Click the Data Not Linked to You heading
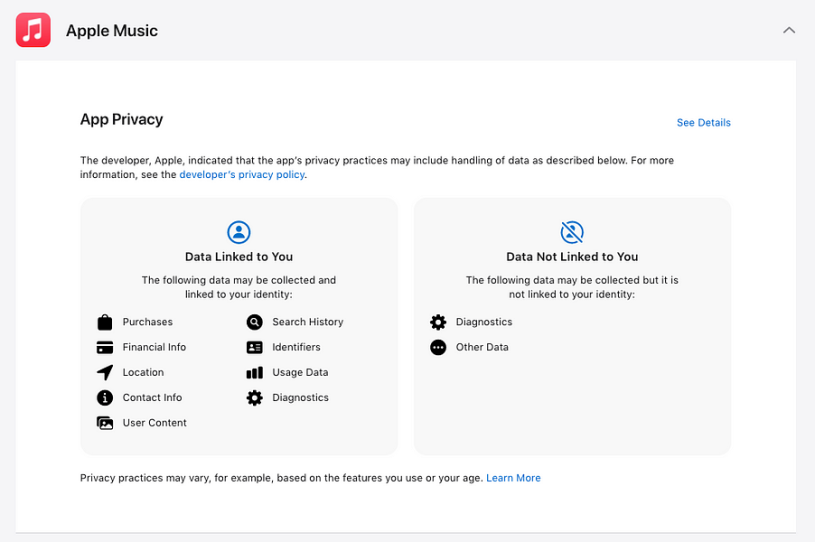This screenshot has width=815, height=542. (572, 257)
